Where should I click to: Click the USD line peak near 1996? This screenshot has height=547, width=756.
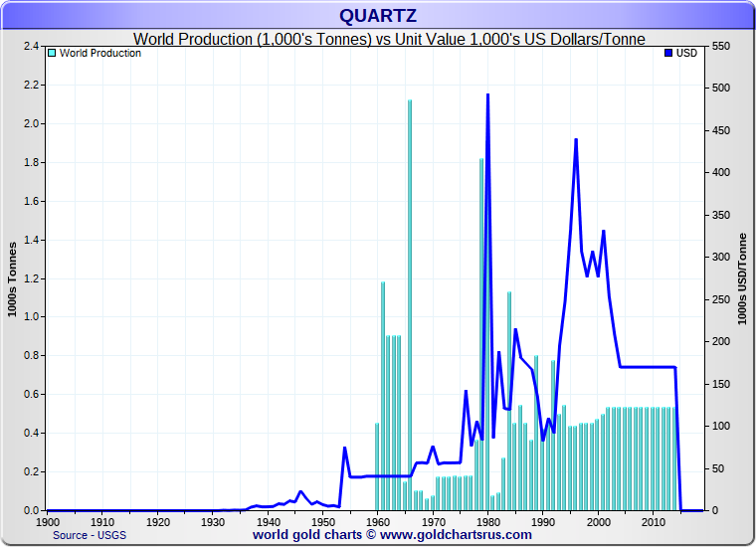coord(576,140)
